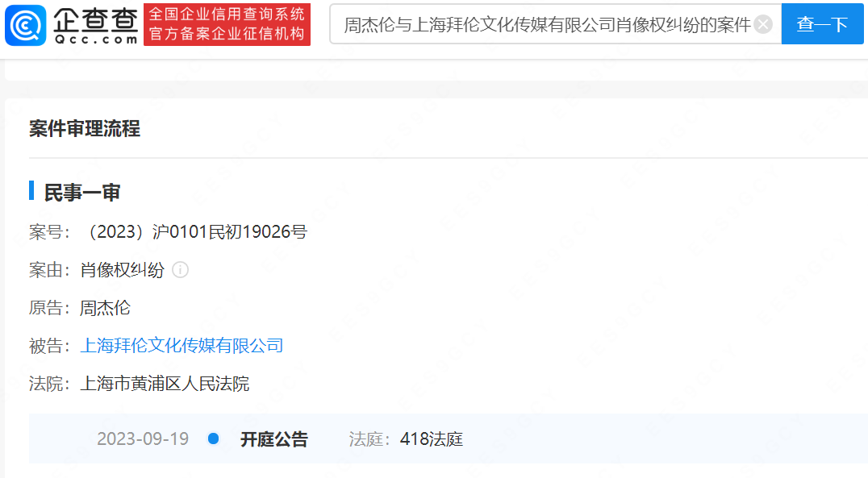This screenshot has width=868, height=478.
Task: Click the 企查查 Qcc.com wordmark
Action: tap(95, 26)
